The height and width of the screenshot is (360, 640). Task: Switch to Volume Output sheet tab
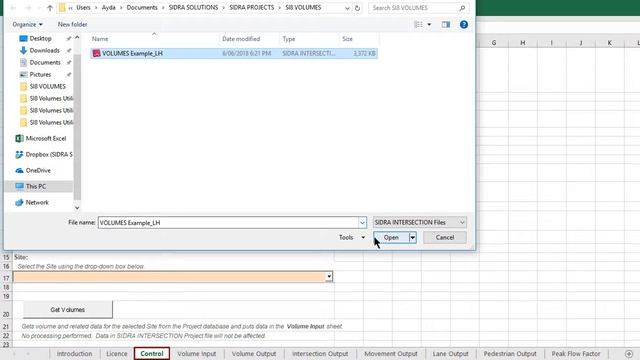click(x=254, y=354)
